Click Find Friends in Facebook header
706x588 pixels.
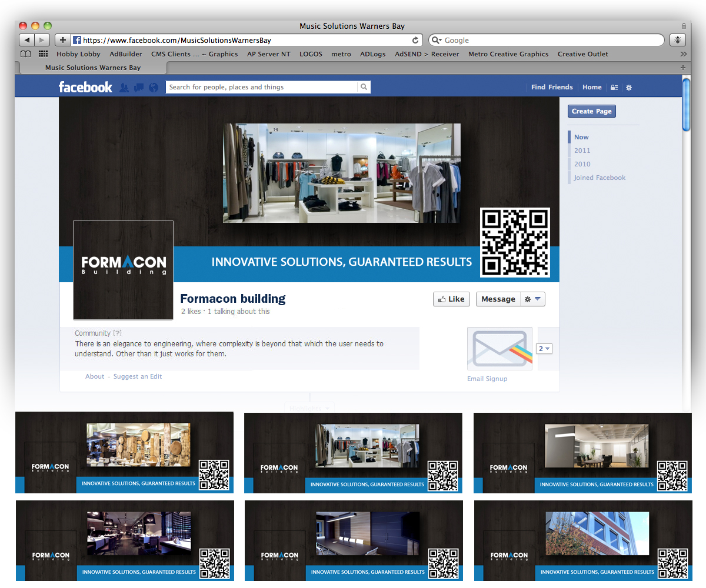(552, 87)
